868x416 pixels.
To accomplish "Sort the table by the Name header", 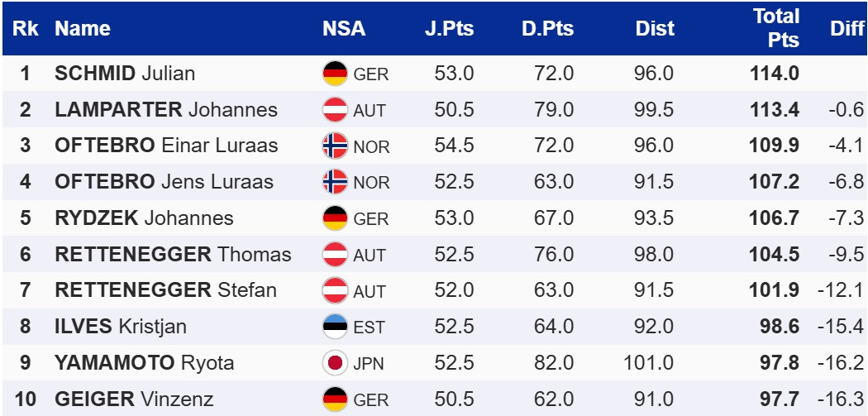I will 83,28.
